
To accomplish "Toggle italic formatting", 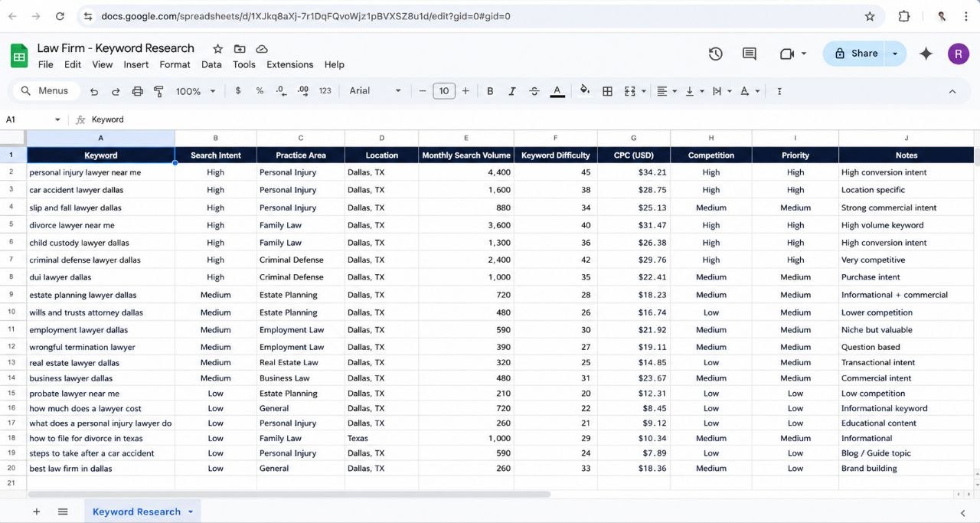I will (512, 91).
